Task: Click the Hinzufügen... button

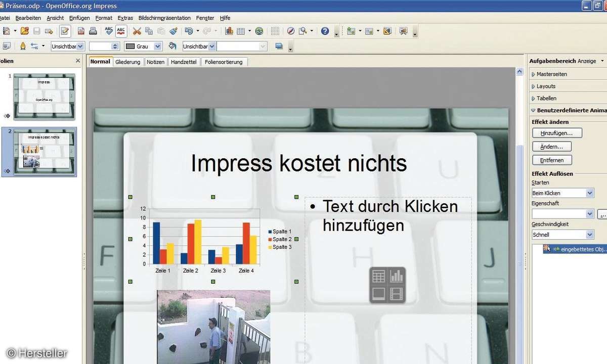Action: click(x=557, y=133)
